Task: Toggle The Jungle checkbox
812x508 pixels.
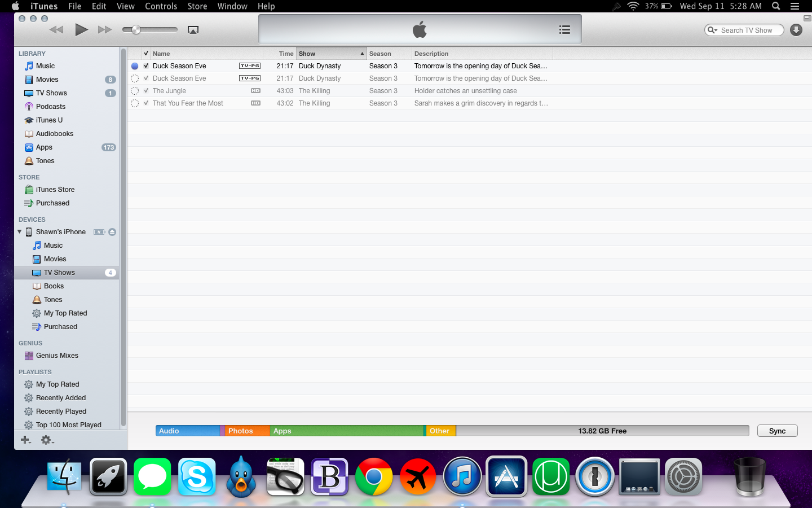Action: 146,91
